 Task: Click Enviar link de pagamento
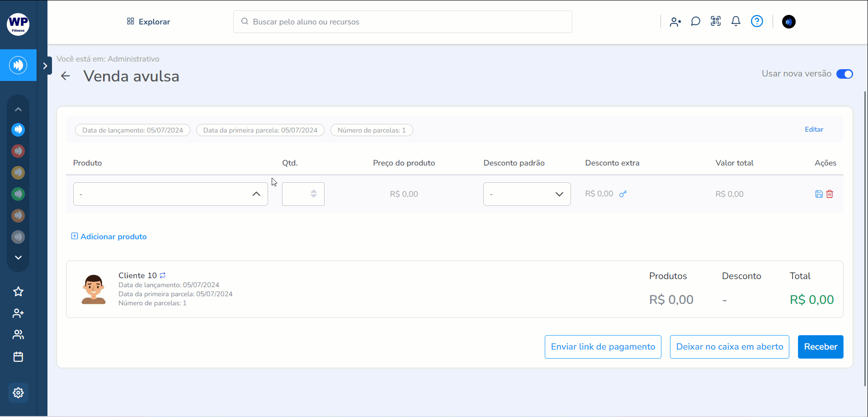tap(603, 347)
